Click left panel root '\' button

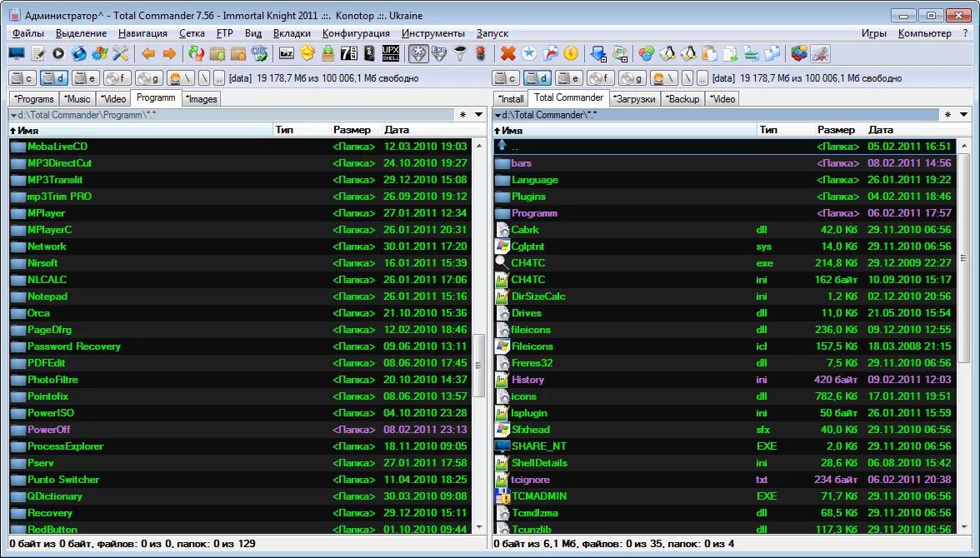[x=203, y=78]
